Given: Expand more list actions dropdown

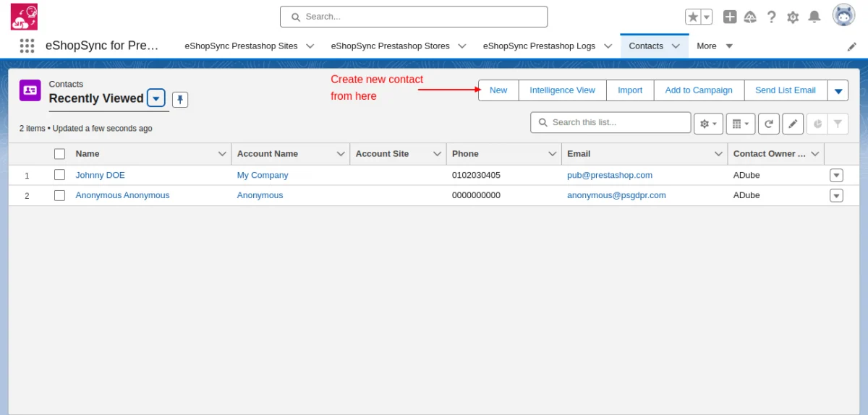Looking at the screenshot, I should [x=838, y=90].
